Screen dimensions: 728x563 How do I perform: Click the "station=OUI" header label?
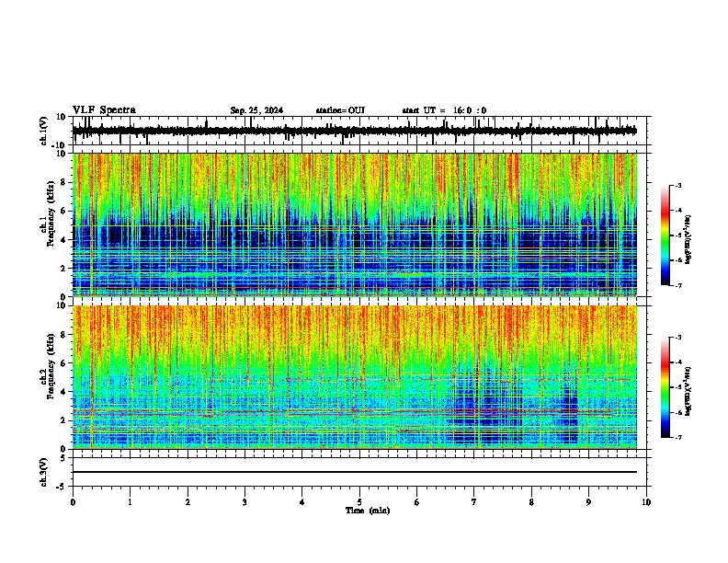click(340, 110)
